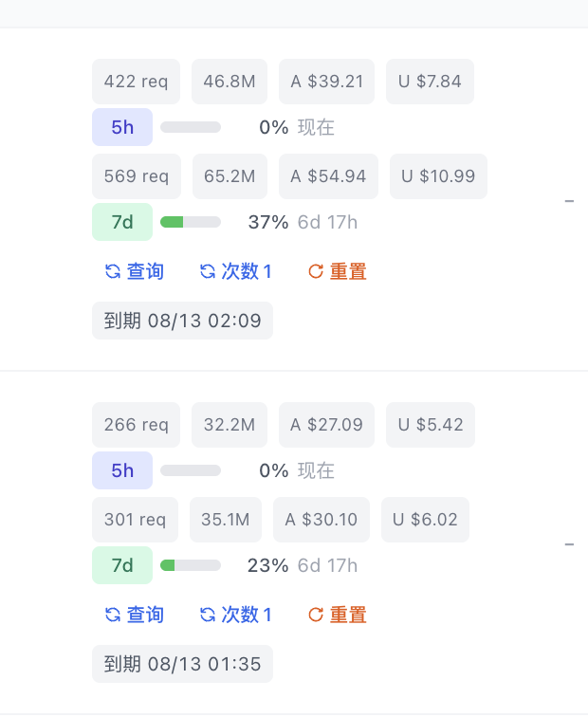This screenshot has width=588, height=717.
Task: Click the dash at right of second card
Action: coord(569,544)
